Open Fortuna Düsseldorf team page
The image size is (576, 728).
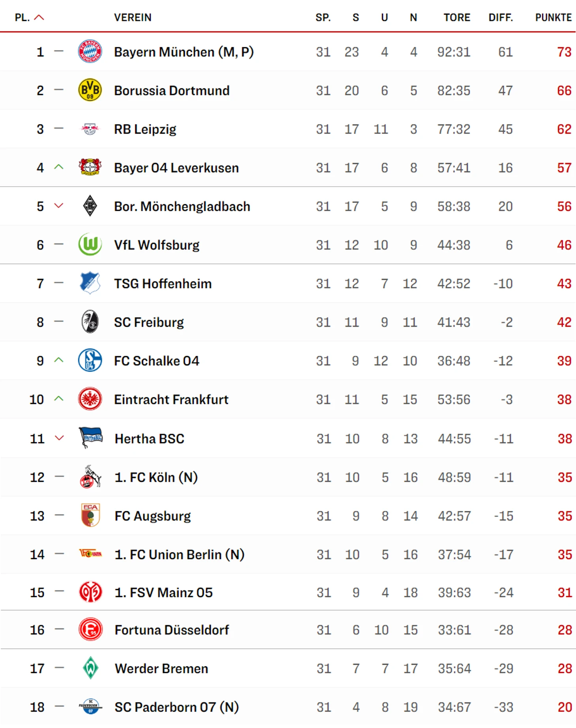(x=172, y=630)
